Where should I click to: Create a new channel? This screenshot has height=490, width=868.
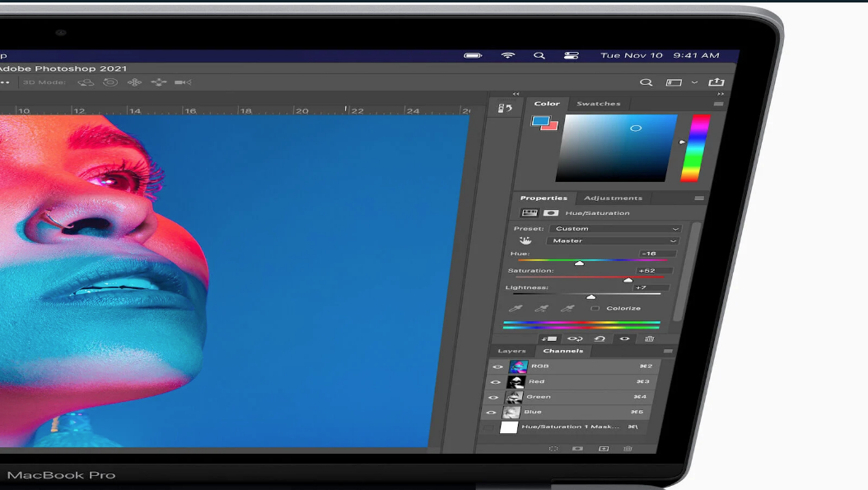tap(604, 449)
